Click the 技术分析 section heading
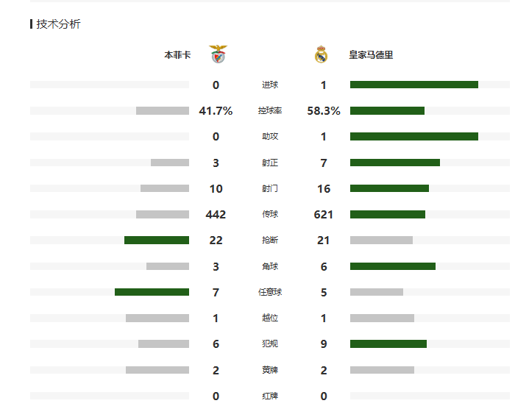 coord(58,24)
